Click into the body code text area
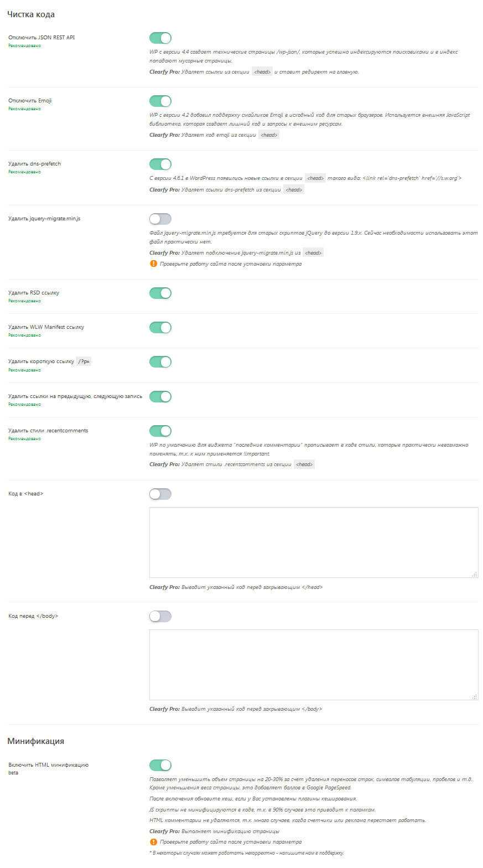This screenshot has width=483, height=868. click(x=313, y=664)
